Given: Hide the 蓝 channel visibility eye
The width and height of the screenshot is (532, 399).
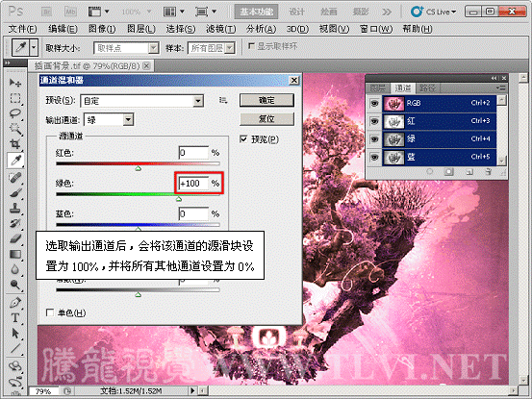Looking at the screenshot, I should pyautogui.click(x=374, y=157).
